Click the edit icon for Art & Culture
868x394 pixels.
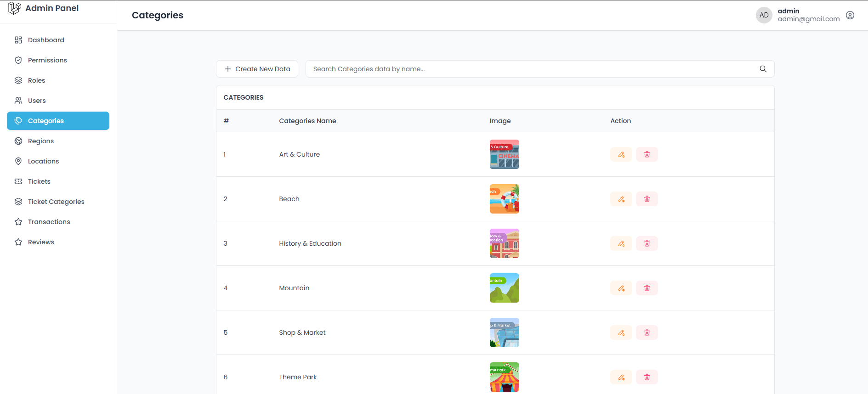tap(621, 154)
